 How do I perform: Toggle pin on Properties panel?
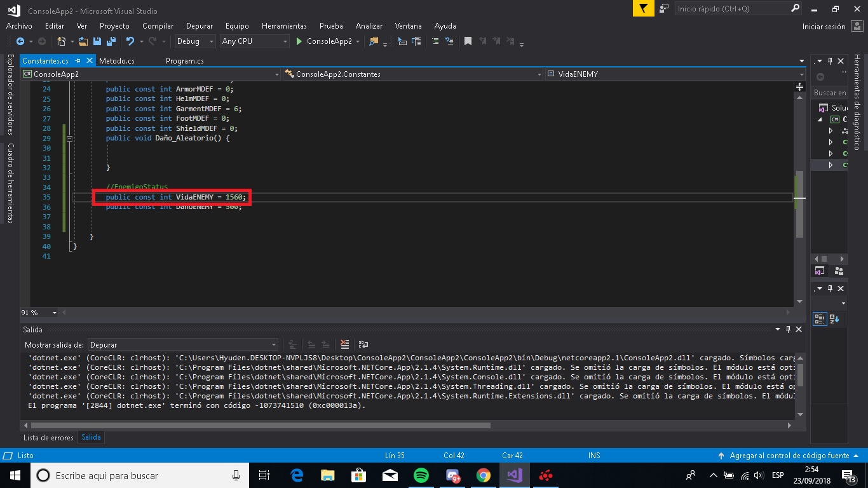(830, 288)
